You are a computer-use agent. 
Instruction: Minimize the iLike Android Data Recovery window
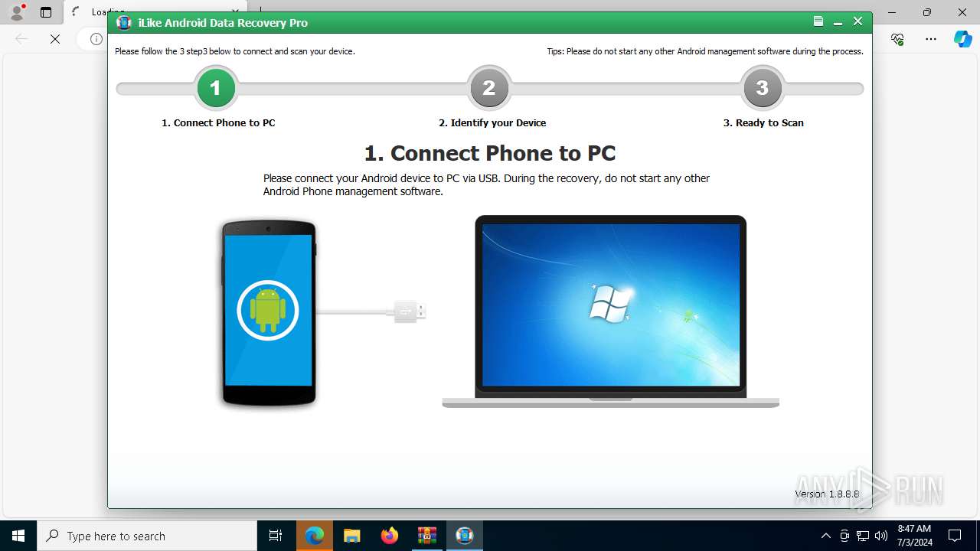coord(838,22)
